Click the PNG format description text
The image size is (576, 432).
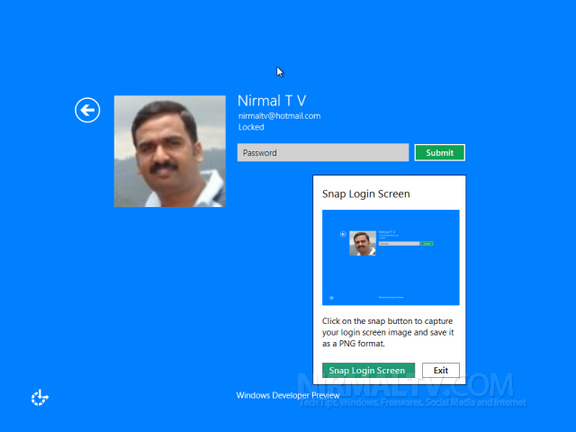388,332
